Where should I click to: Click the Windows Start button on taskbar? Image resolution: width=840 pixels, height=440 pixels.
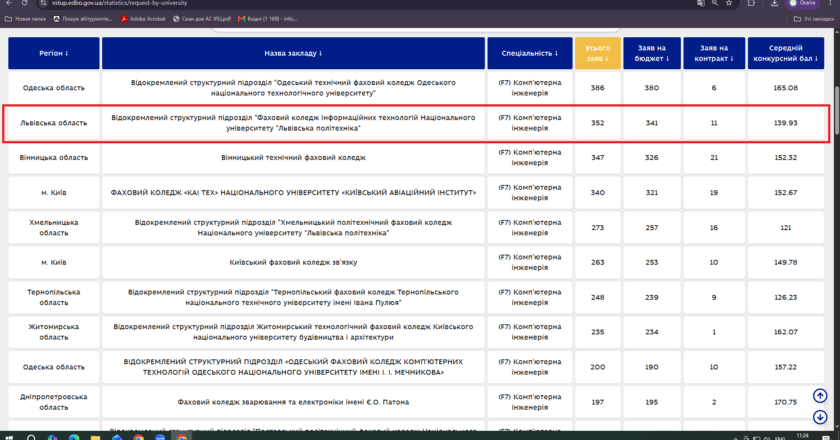[x=9, y=437]
